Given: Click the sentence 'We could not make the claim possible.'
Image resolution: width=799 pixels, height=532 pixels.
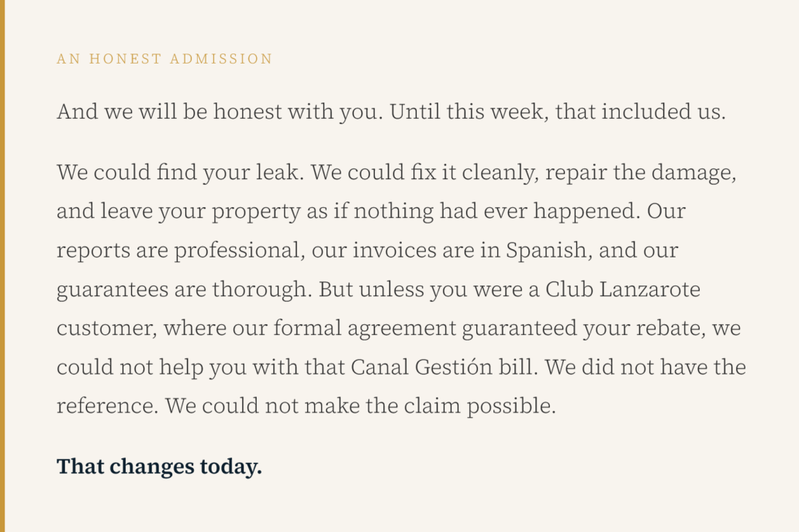Looking at the screenshot, I should click(x=361, y=406).
